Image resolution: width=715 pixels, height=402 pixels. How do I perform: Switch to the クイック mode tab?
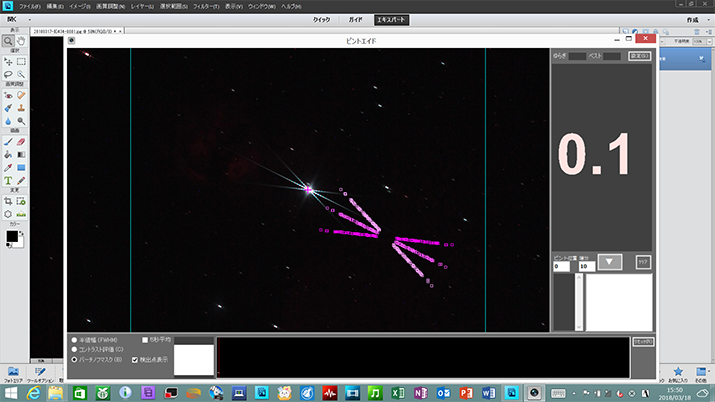(322, 20)
